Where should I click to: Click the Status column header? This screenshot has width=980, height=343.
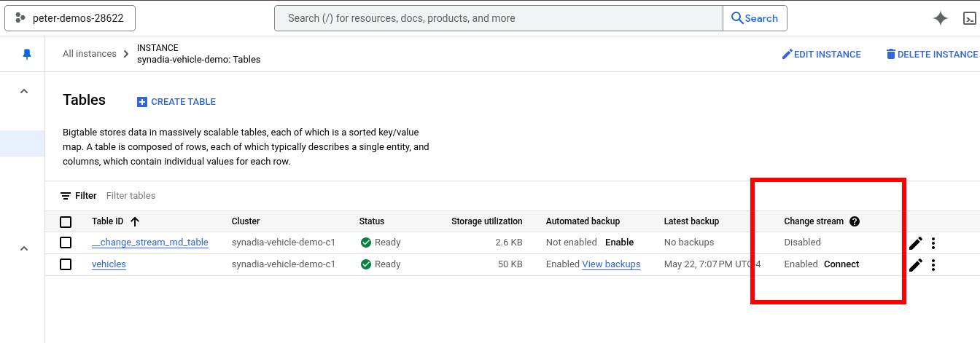(372, 221)
